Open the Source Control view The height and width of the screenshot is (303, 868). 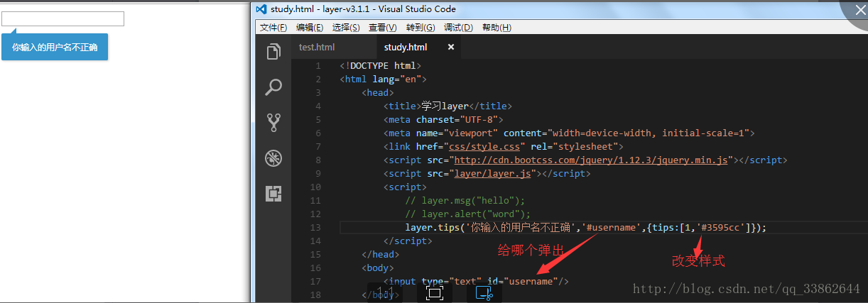click(273, 123)
